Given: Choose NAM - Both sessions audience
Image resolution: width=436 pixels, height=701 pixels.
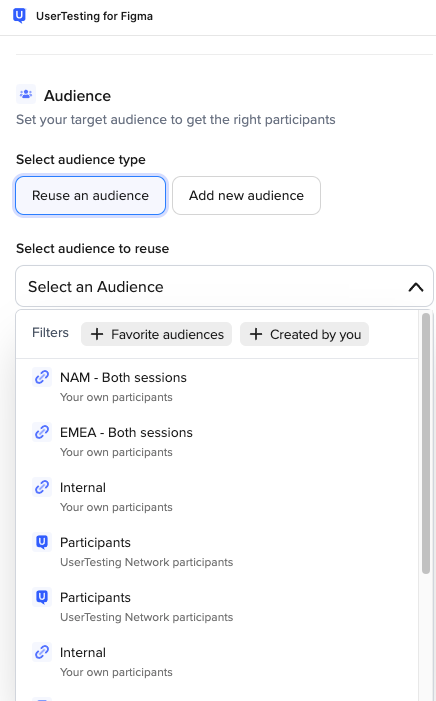Looking at the screenshot, I should [217, 386].
